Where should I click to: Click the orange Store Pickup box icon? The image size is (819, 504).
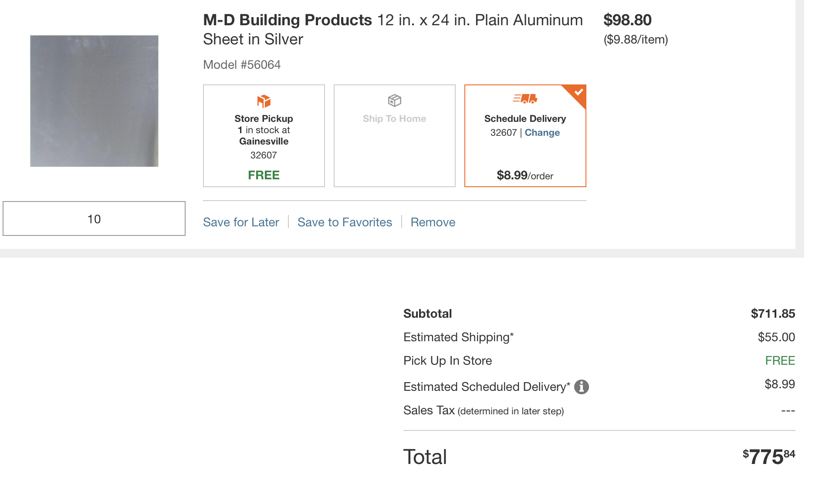tap(264, 101)
